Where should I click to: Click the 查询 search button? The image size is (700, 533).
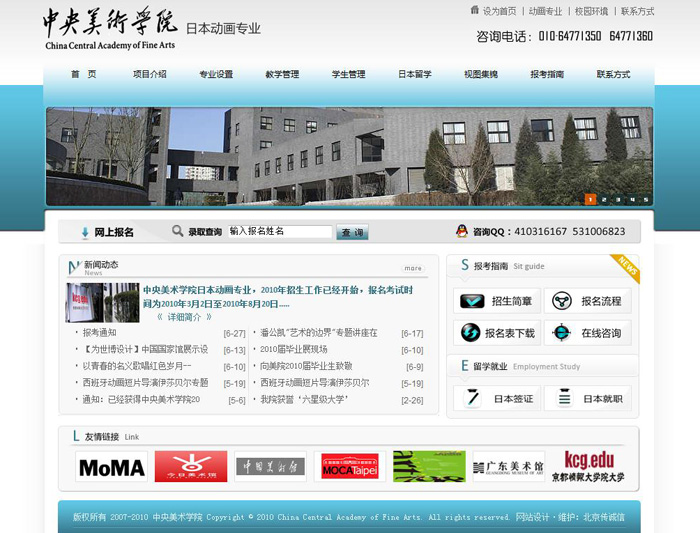click(352, 232)
